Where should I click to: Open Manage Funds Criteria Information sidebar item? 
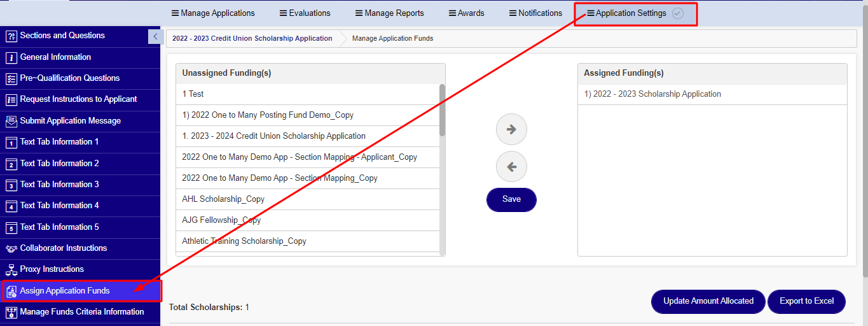point(80,312)
